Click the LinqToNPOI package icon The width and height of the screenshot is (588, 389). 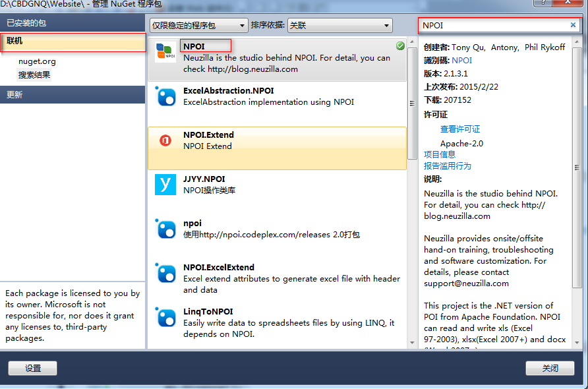[x=165, y=317]
